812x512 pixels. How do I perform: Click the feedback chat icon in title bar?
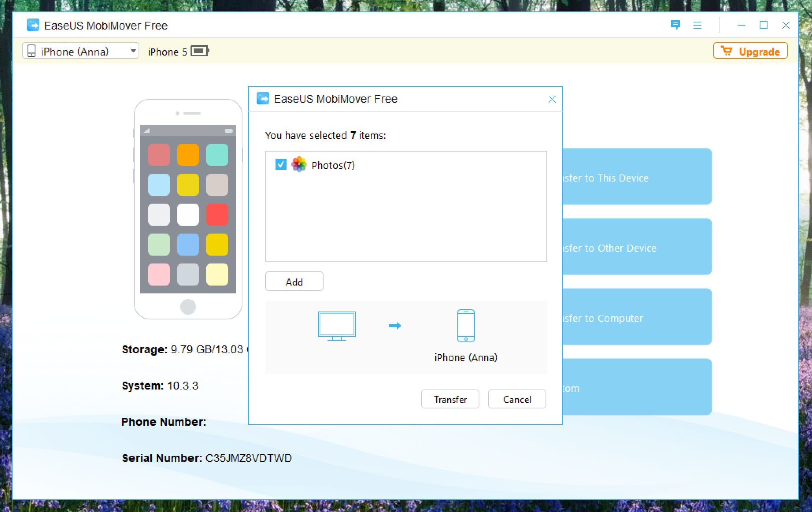(675, 25)
